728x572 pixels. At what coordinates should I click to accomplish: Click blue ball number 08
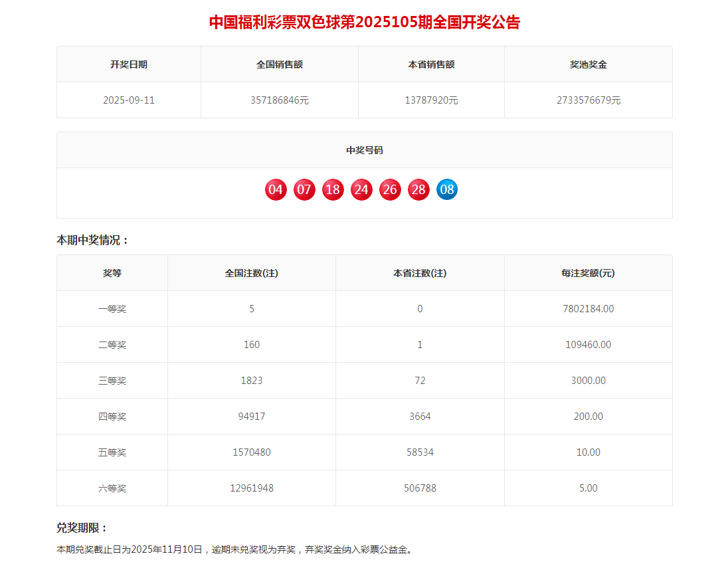click(x=447, y=189)
